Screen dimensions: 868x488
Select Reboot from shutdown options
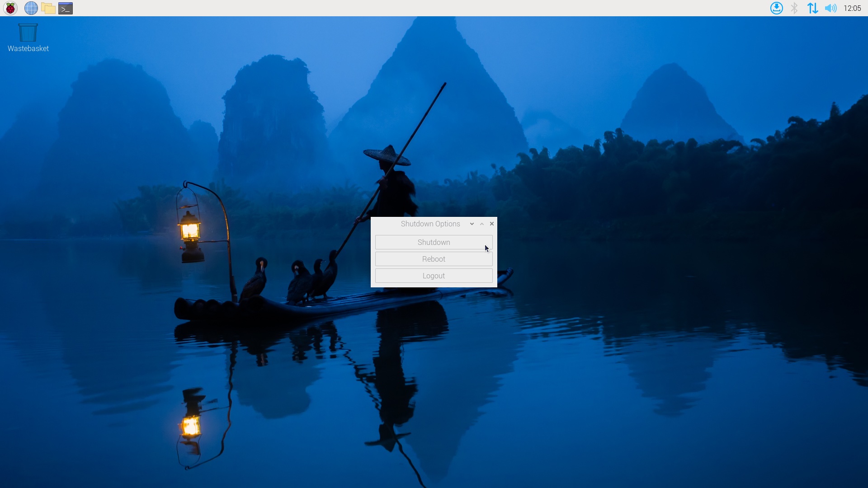point(434,258)
